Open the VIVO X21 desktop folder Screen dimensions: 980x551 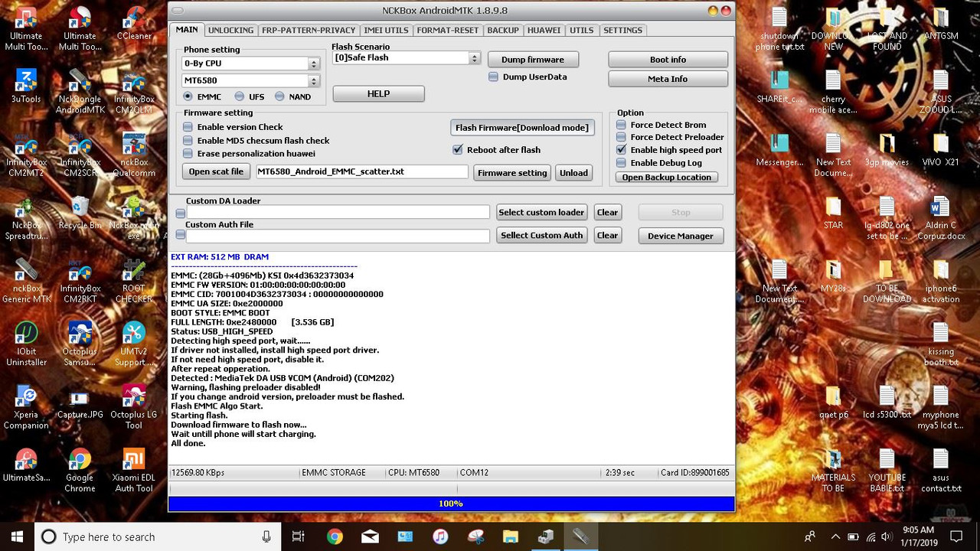pyautogui.click(x=941, y=150)
